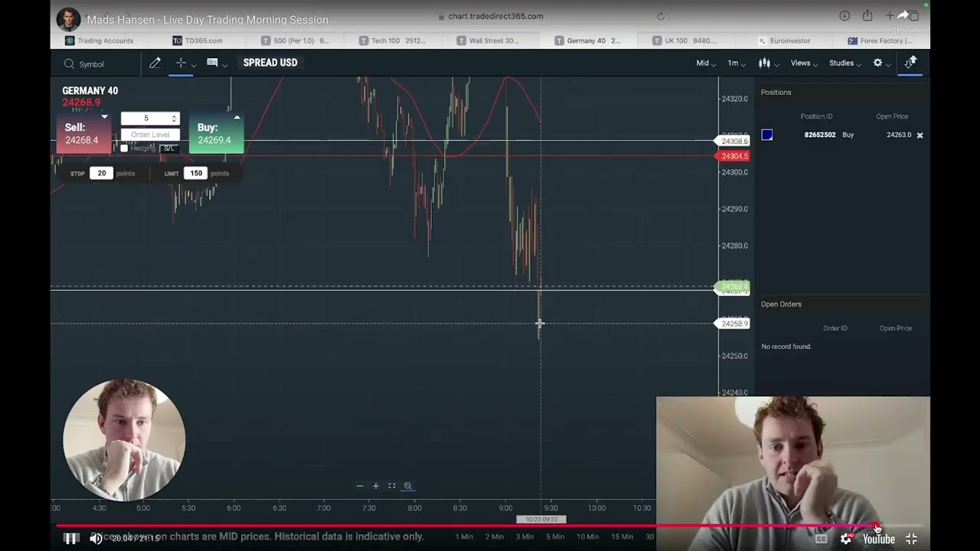
Task: Close position 82652502 with the X
Action: point(920,135)
